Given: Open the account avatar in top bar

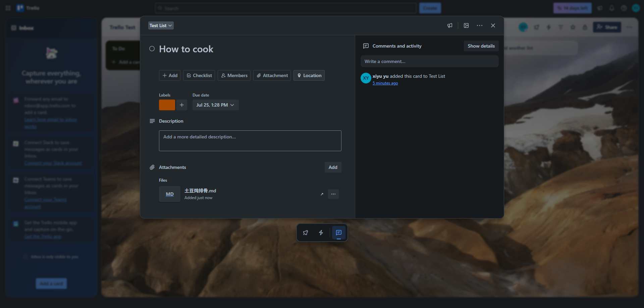Looking at the screenshot, I should [x=636, y=8].
